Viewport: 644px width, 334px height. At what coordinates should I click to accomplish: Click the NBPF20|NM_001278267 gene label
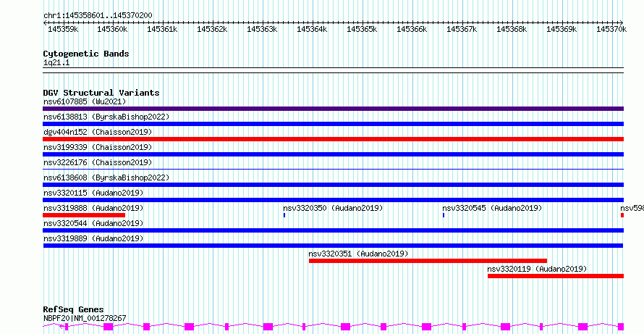(x=85, y=318)
